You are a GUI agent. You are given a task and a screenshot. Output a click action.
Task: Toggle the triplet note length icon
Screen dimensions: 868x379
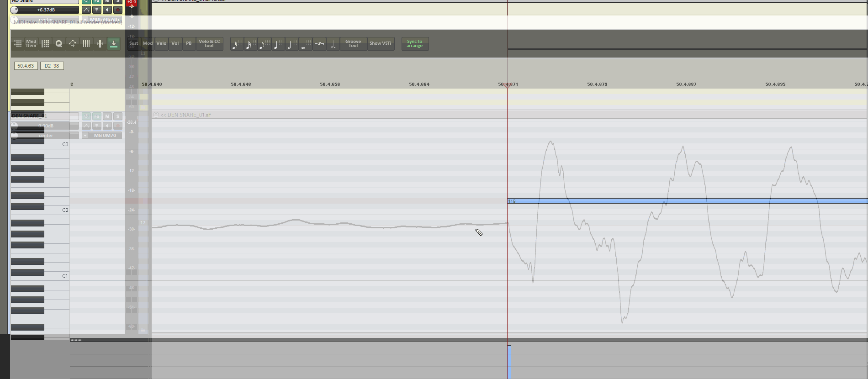point(319,44)
